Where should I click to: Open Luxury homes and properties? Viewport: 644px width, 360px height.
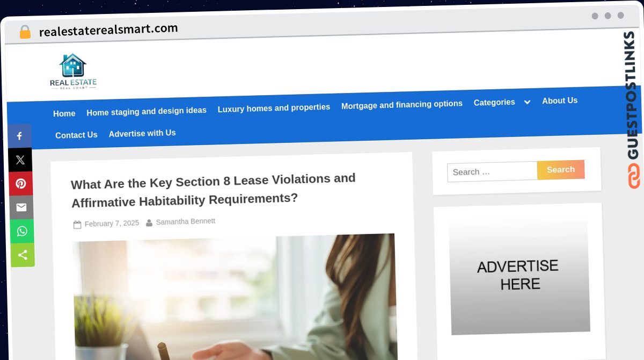274,108
